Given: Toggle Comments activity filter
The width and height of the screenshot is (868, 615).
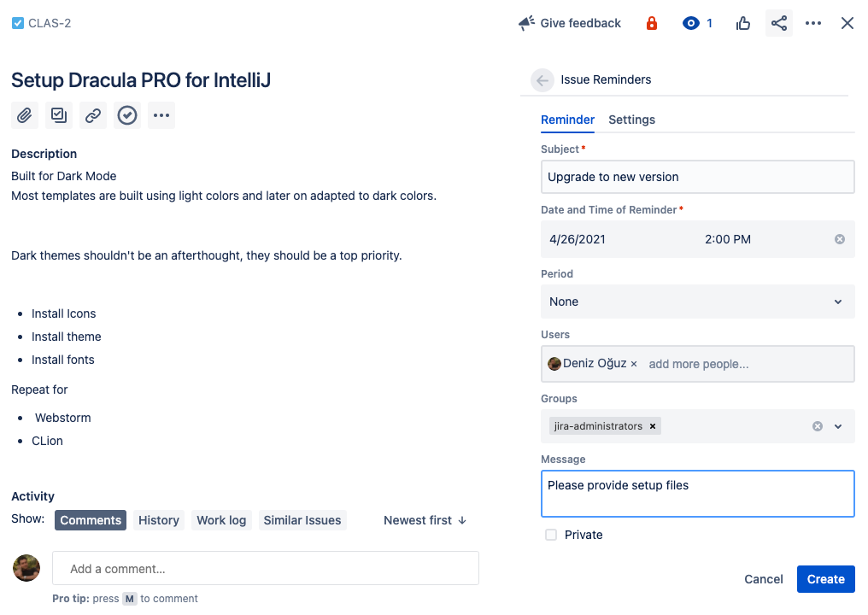Looking at the screenshot, I should pos(91,520).
